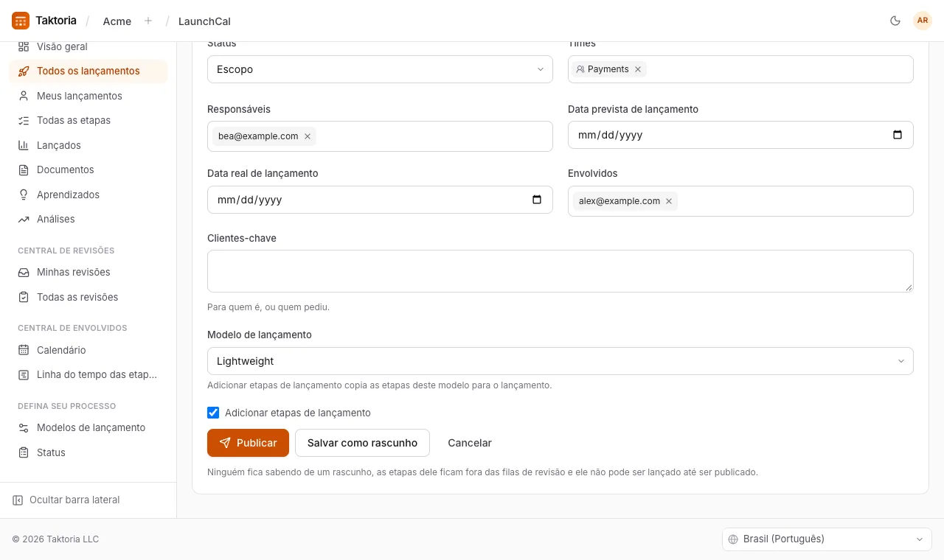Screen dimensions: 944x560
Task: Open Lançados in sidebar
Action: (88, 145)
